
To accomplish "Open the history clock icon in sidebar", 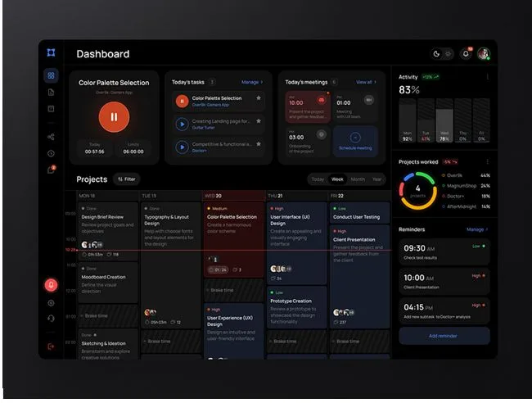I will pos(51,153).
